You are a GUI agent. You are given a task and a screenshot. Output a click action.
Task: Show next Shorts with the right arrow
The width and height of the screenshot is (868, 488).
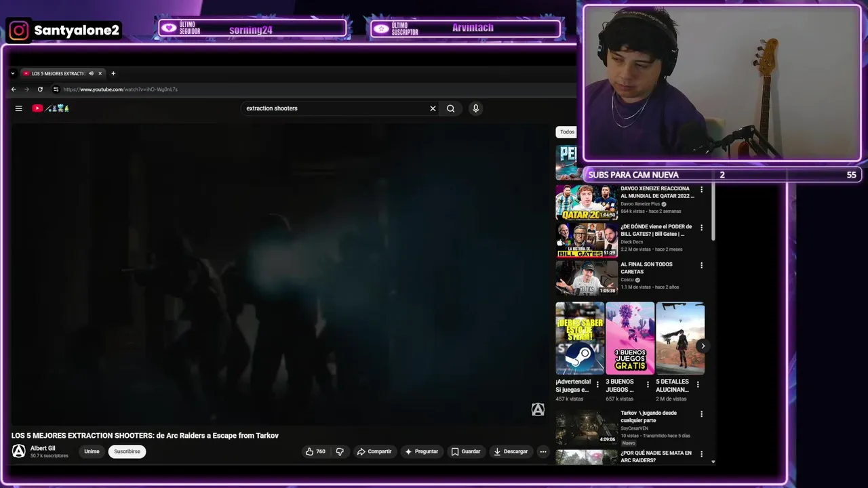703,346
